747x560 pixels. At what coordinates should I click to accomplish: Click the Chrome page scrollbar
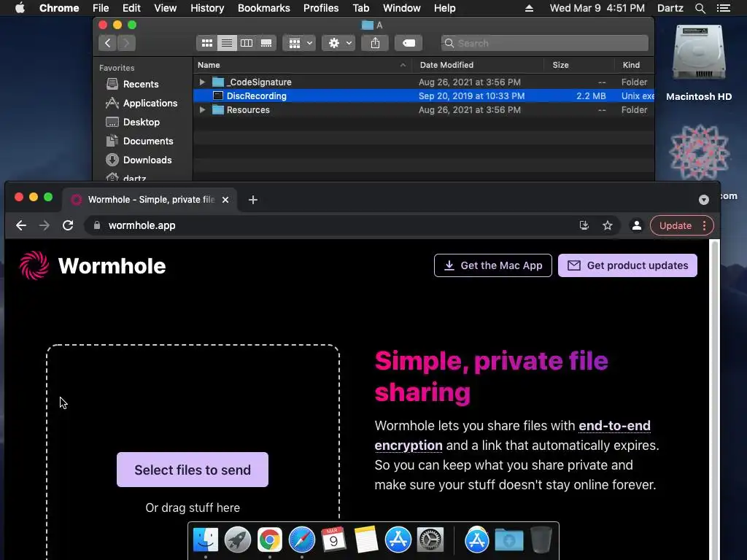[x=713, y=400]
